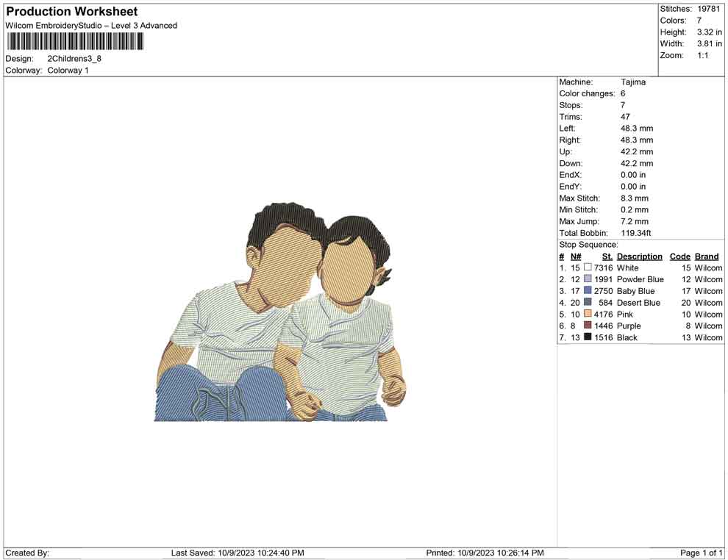Click the Powder Blue color swatch
The width and height of the screenshot is (728, 560).
point(588,279)
